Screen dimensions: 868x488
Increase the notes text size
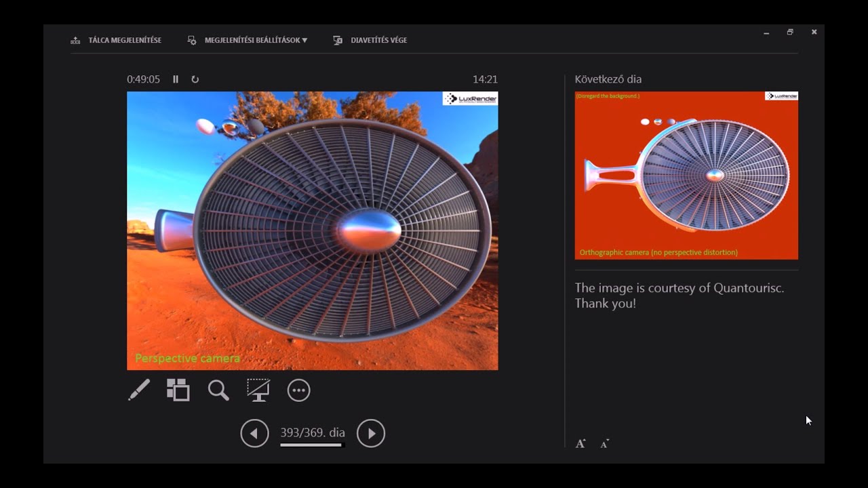click(x=580, y=444)
